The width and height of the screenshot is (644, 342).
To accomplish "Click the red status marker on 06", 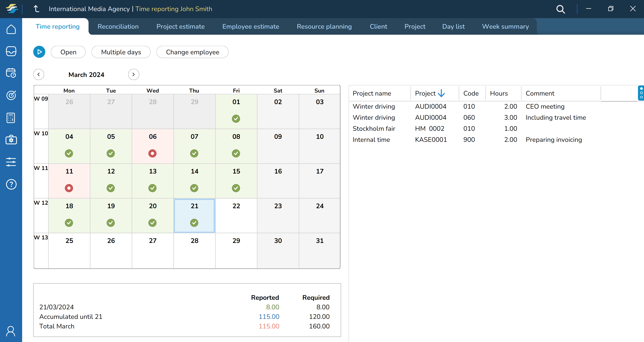I will [x=152, y=153].
